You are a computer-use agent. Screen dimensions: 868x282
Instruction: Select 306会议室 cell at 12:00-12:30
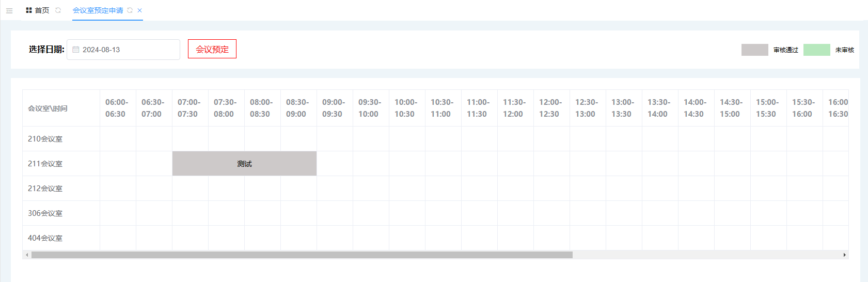[551, 213]
